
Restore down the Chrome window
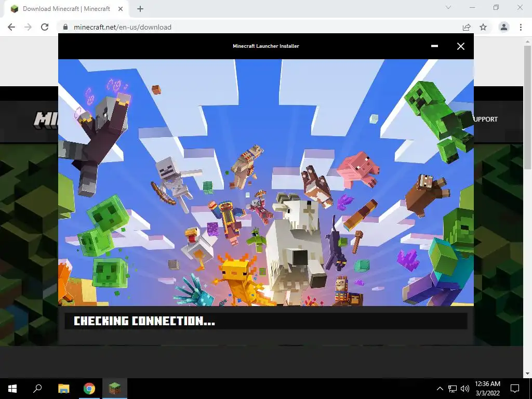[x=496, y=7]
